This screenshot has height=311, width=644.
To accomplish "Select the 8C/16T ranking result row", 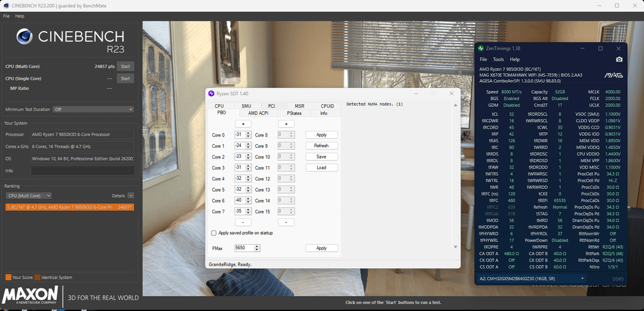I will click(69, 207).
